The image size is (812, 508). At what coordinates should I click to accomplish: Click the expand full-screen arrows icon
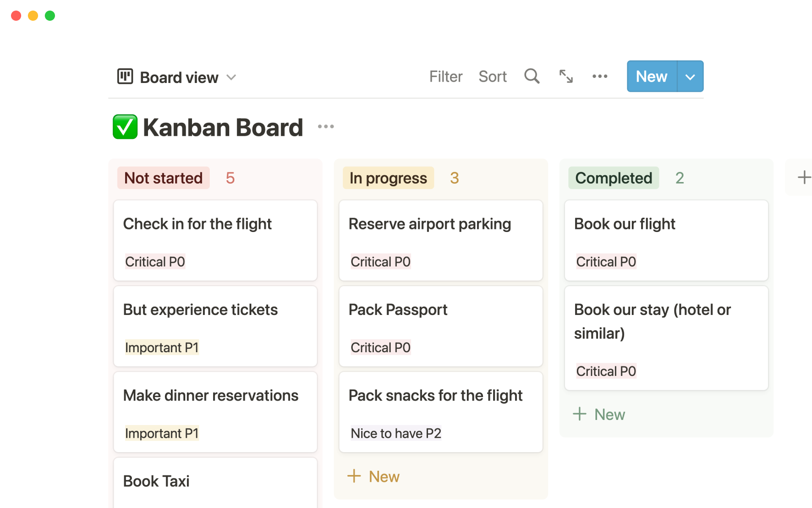click(x=566, y=76)
